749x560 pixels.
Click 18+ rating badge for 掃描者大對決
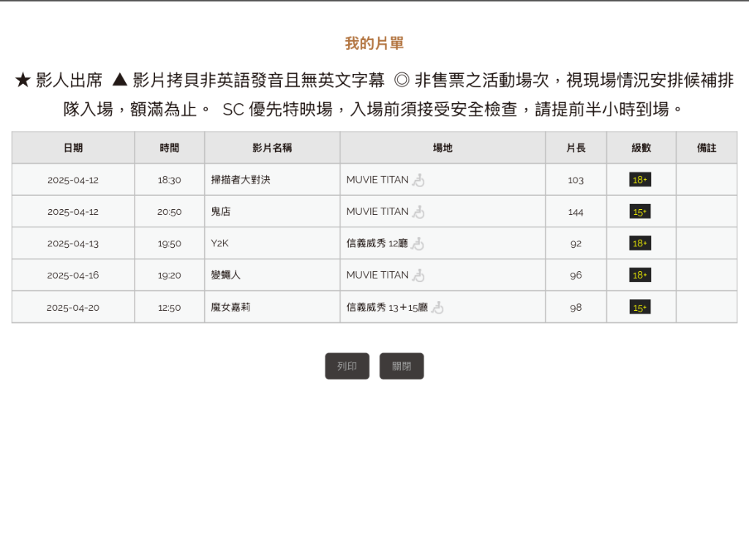tap(640, 180)
